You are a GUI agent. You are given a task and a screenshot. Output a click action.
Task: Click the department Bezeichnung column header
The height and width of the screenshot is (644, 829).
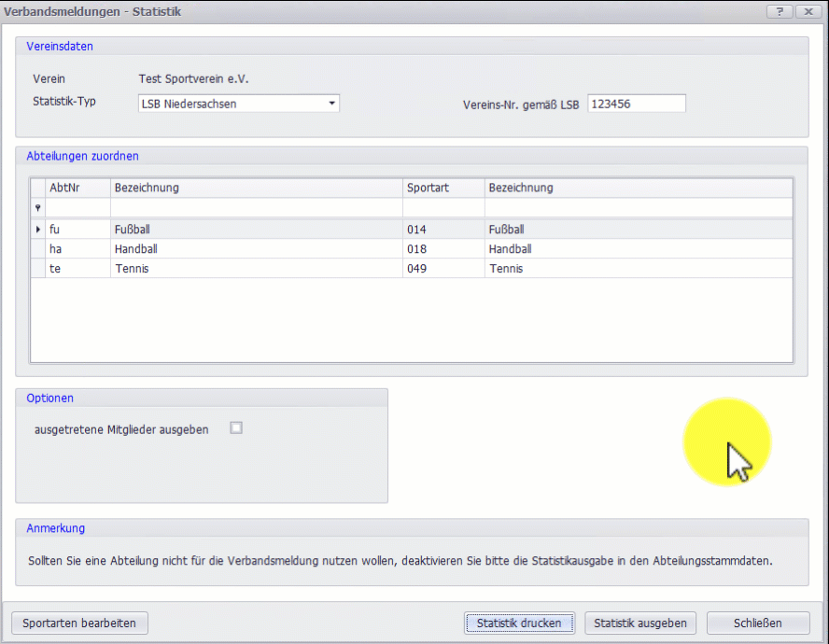tap(256, 188)
